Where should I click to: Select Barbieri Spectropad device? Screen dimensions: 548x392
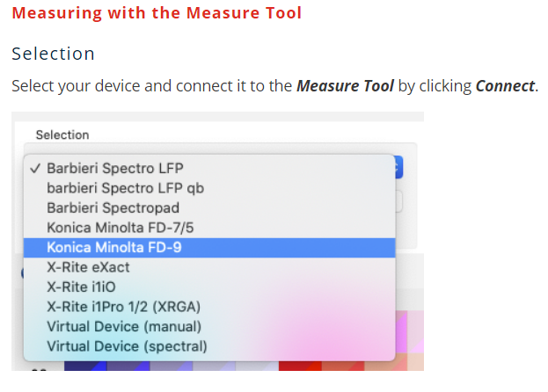113,207
